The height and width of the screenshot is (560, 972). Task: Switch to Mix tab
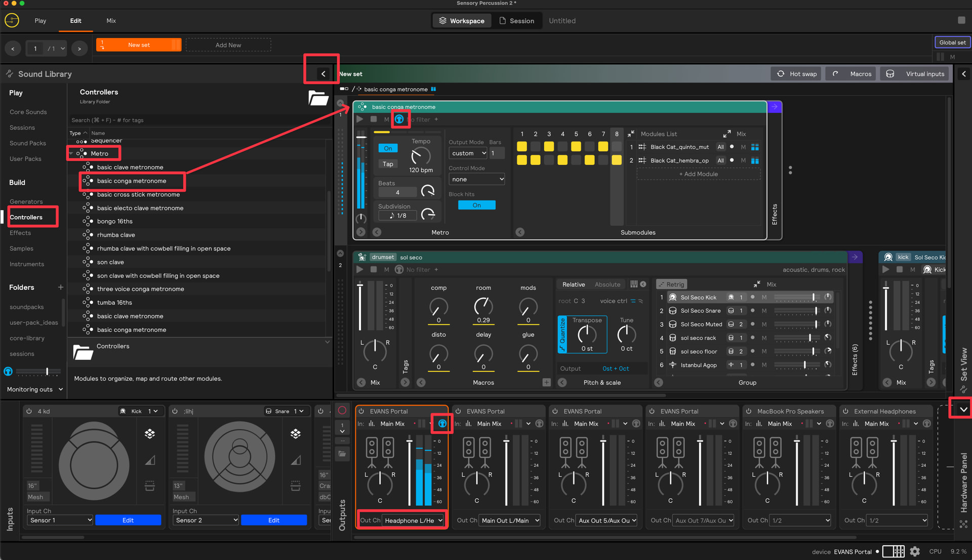coord(111,21)
